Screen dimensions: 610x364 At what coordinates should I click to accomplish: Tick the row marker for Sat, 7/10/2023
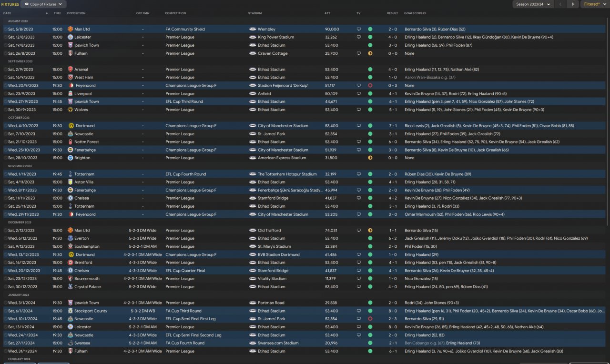coord(6,134)
